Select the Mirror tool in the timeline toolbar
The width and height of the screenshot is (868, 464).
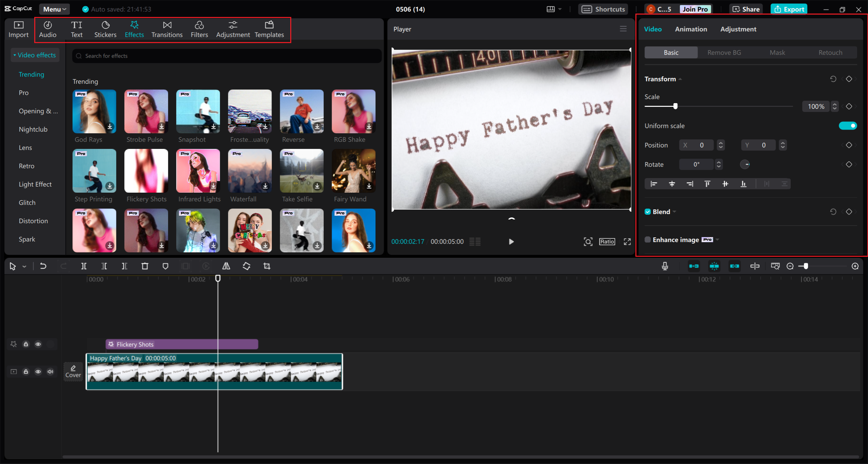(x=226, y=266)
